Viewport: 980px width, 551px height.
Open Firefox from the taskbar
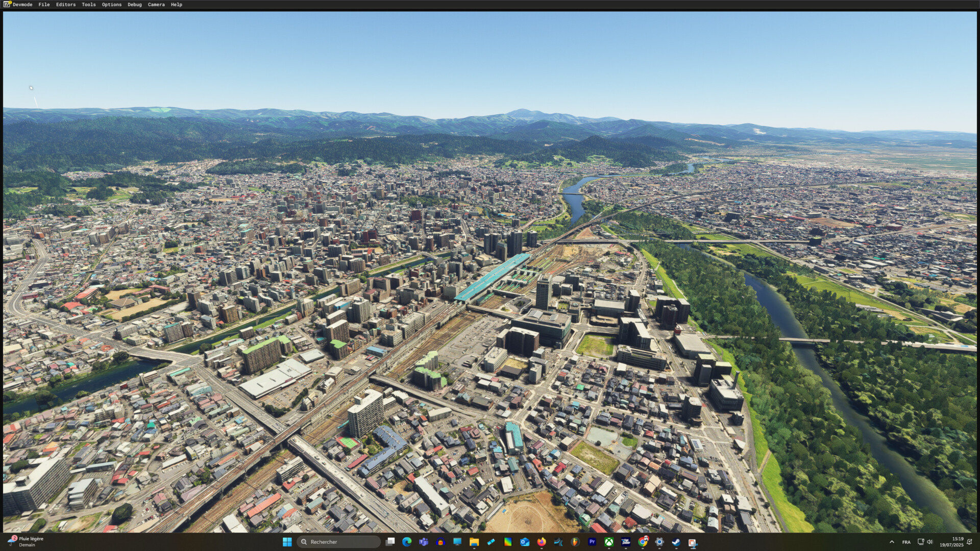tap(542, 542)
